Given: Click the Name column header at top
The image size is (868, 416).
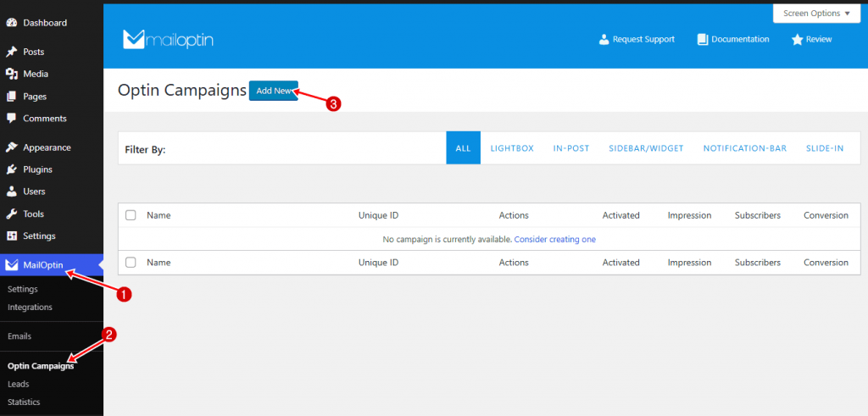Looking at the screenshot, I should coord(159,215).
